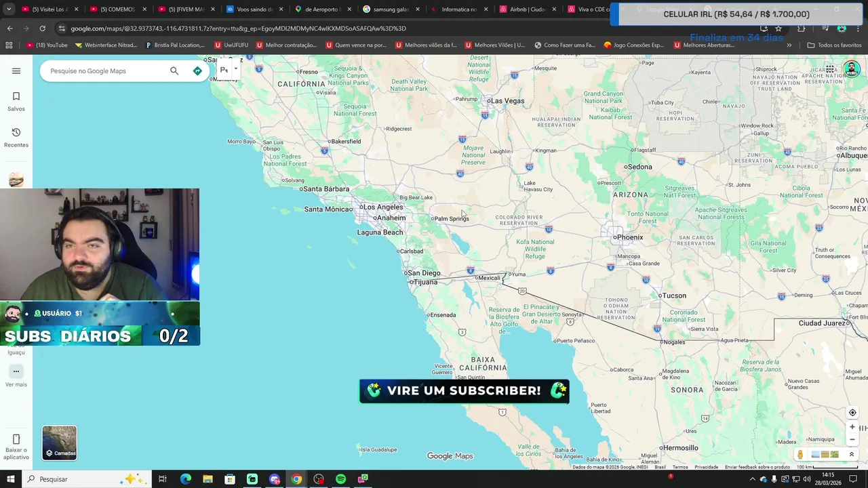This screenshot has height=488, width=868.
Task: Click the magnifier search icon
Action: (174, 70)
